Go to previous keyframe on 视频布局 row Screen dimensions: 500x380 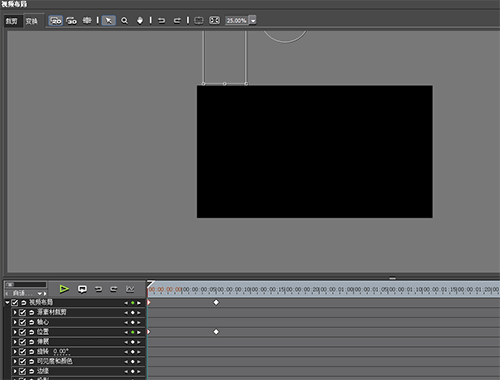point(126,303)
